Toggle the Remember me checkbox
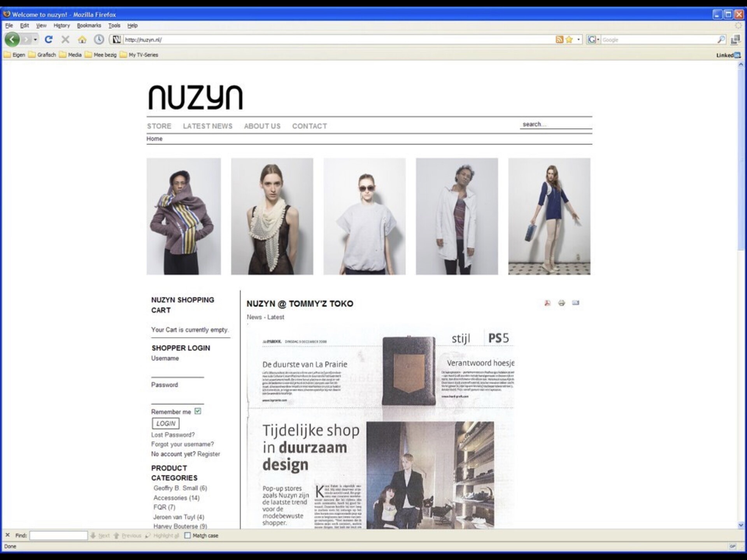This screenshot has width=747, height=560. [x=198, y=411]
